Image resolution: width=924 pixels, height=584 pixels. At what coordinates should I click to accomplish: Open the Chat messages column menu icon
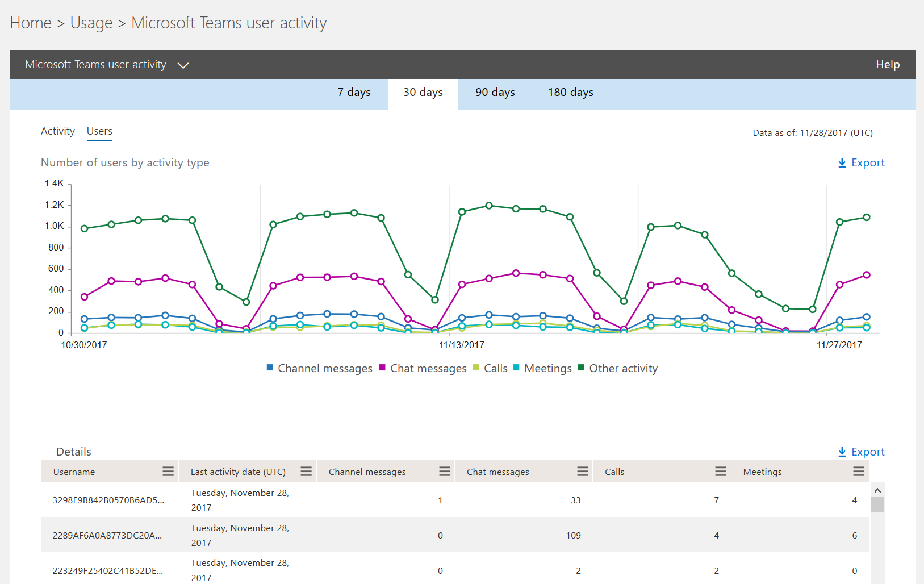coord(582,471)
